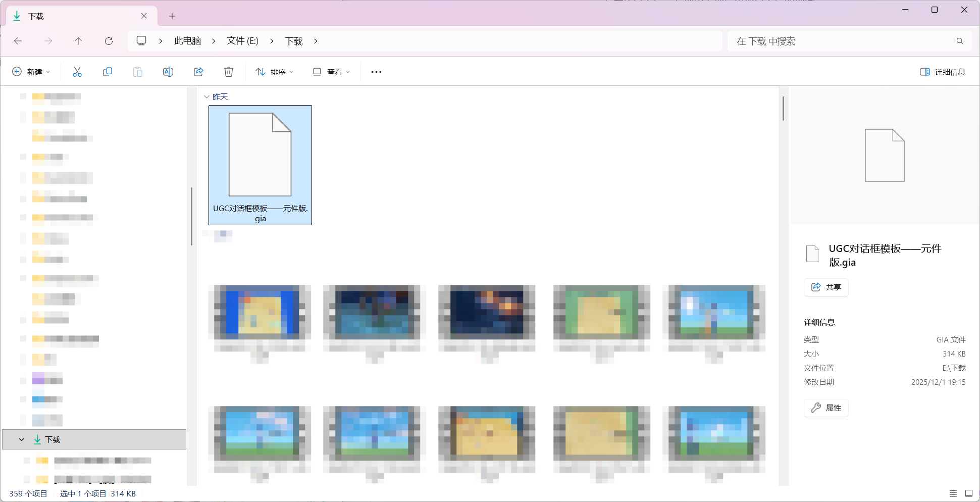980x502 pixels.
Task: Switch to details list view in status bar
Action: tap(953, 493)
